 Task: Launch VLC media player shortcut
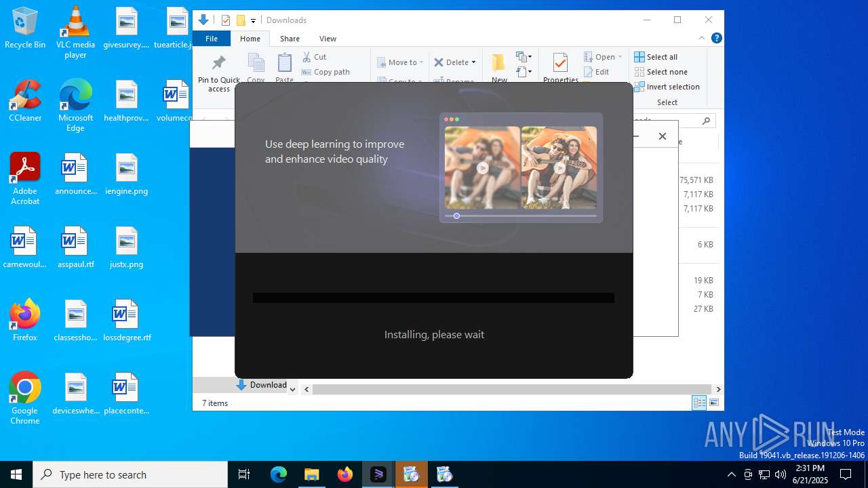(75, 33)
